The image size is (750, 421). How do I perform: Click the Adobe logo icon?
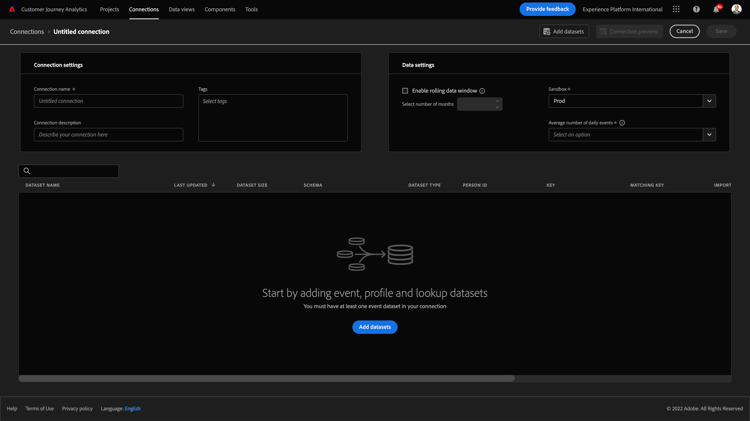click(12, 9)
